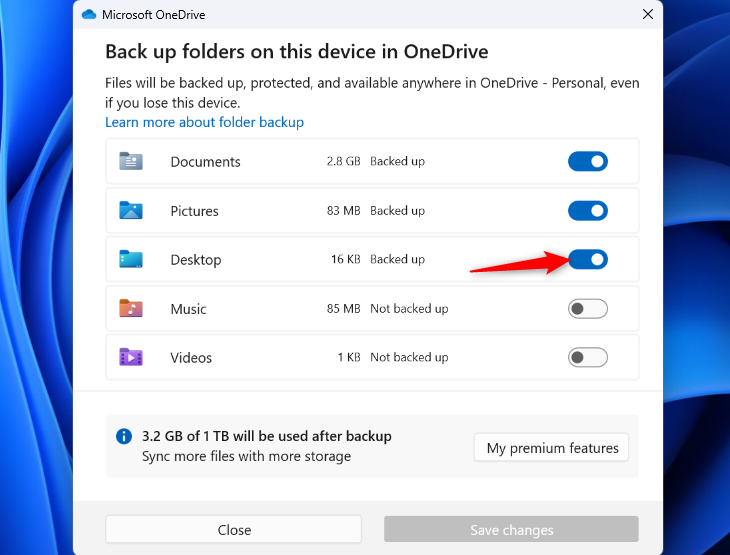Image resolution: width=730 pixels, height=555 pixels.
Task: Close the OneDrive window with X
Action: [x=649, y=14]
